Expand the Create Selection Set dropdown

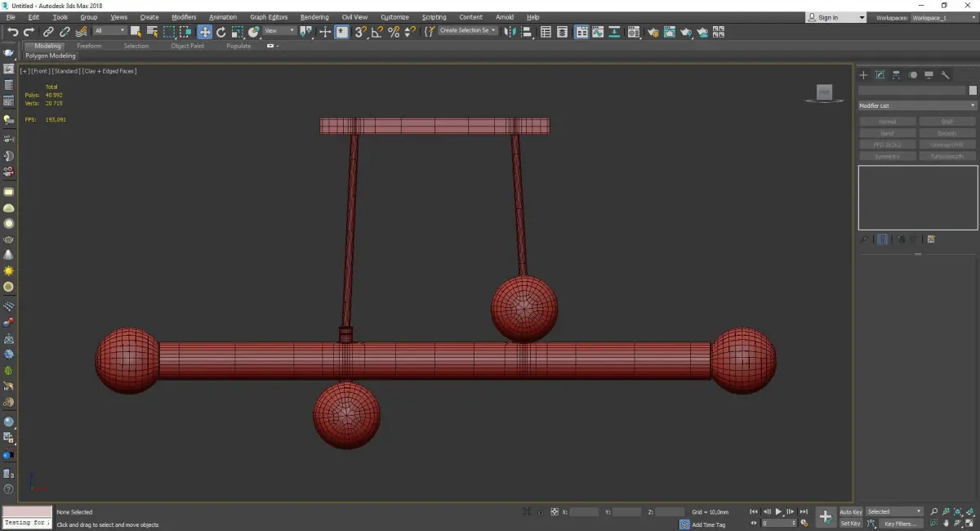click(x=468, y=30)
